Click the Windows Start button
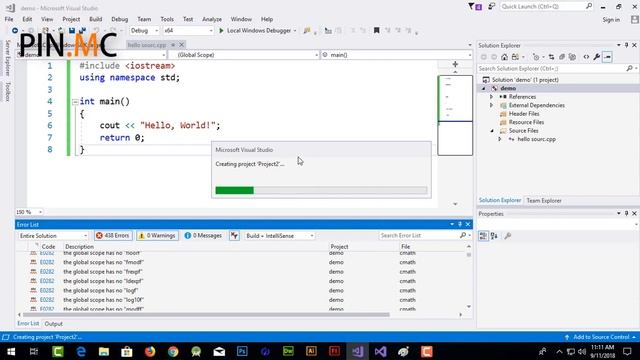This screenshot has height=360, width=640. [11, 351]
